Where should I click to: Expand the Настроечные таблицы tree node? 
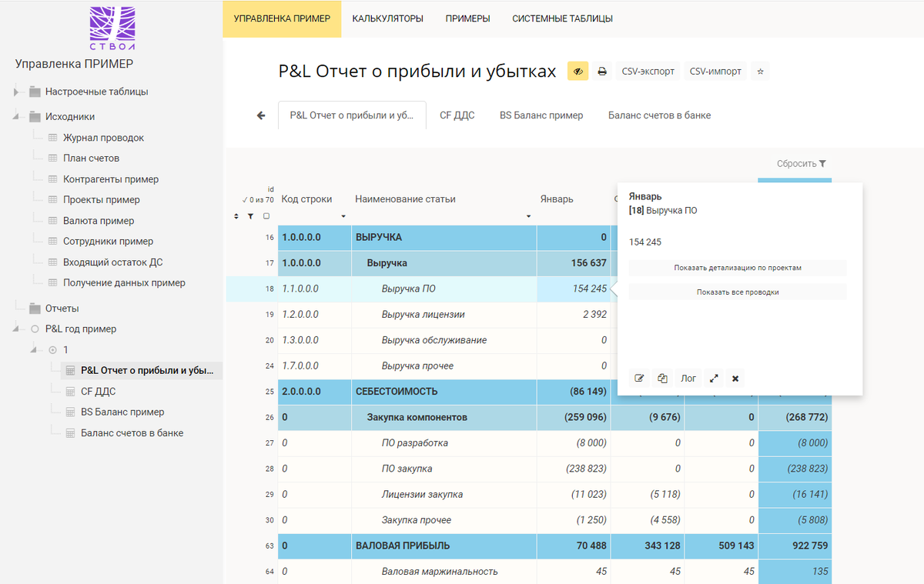[16, 92]
